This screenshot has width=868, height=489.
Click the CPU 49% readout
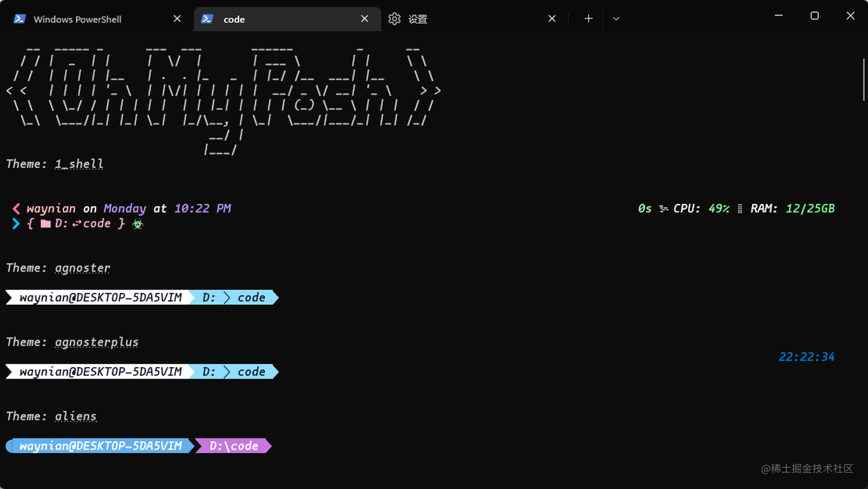click(x=701, y=208)
